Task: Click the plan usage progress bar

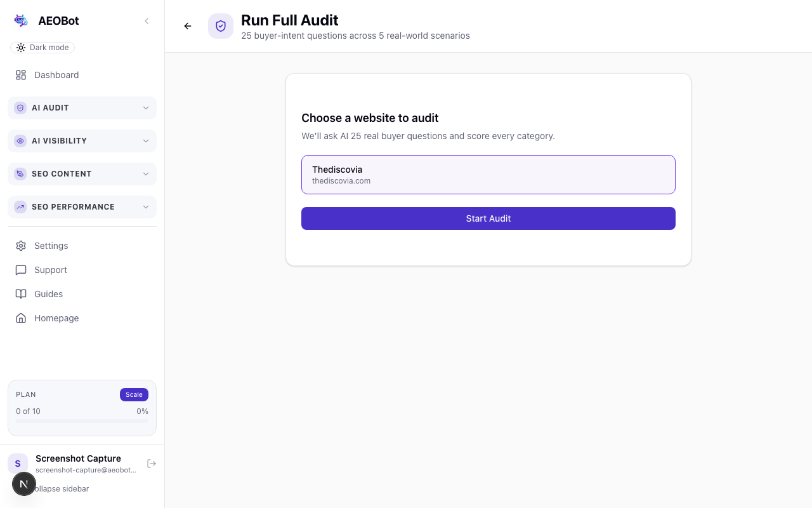Action: point(82,420)
